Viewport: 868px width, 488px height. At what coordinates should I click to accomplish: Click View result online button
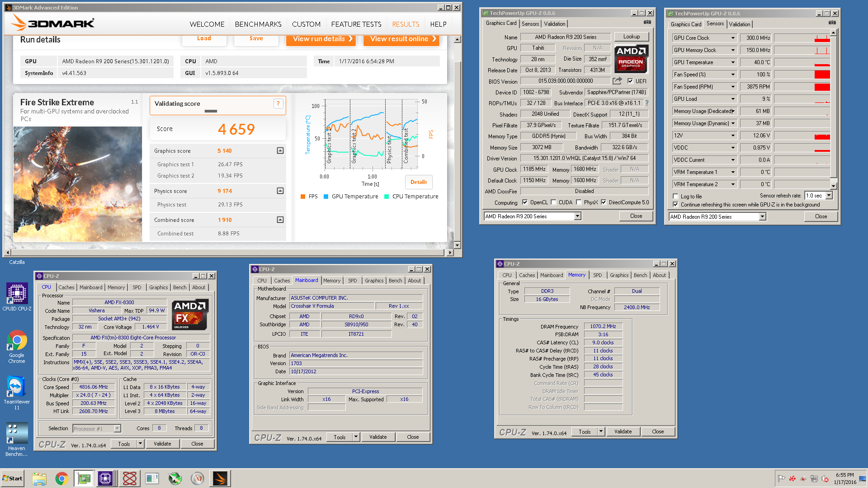tap(401, 39)
